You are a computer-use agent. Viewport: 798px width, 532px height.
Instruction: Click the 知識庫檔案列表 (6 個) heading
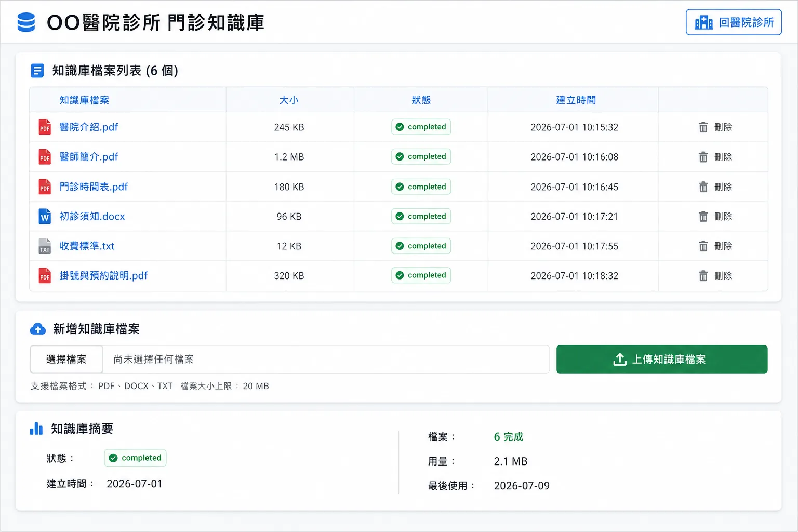115,71
